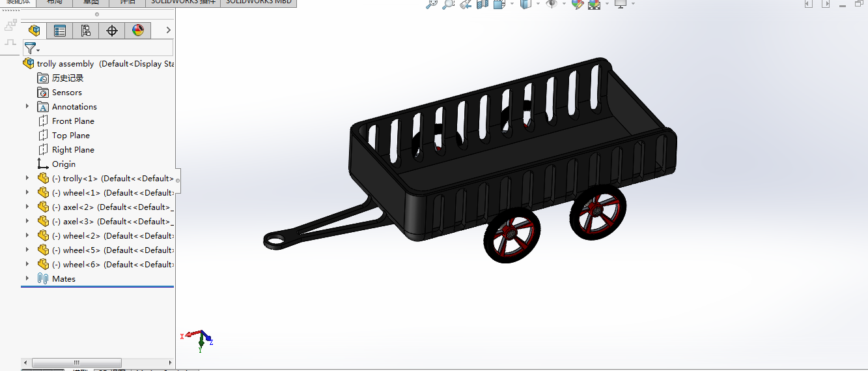The width and height of the screenshot is (868, 371).
Task: Click the Zoom to Area magnifier icon
Action: (x=448, y=4)
